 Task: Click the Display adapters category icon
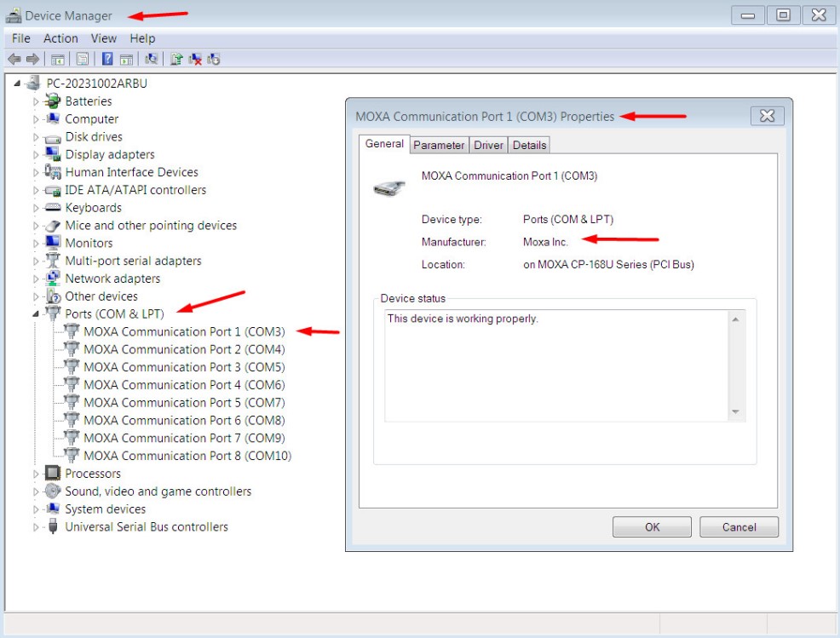point(53,153)
